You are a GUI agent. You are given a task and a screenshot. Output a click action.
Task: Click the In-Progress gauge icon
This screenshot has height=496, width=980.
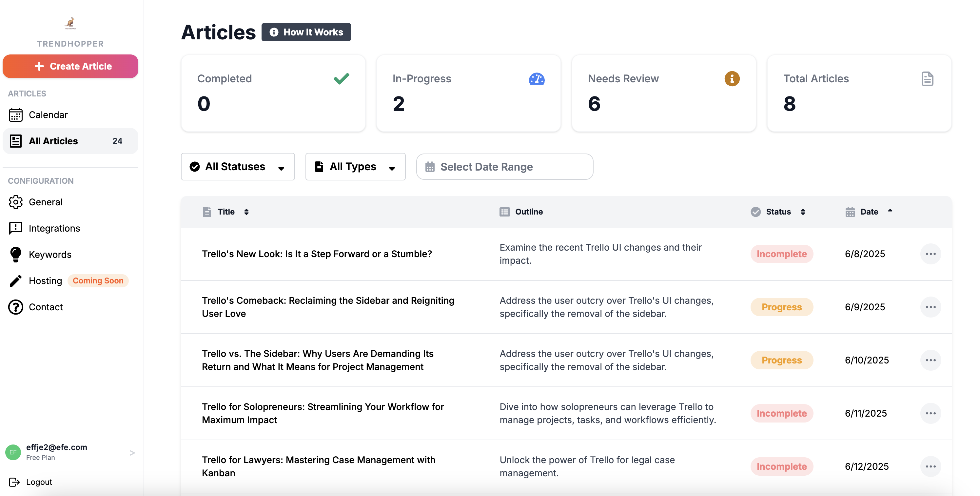pyautogui.click(x=537, y=79)
